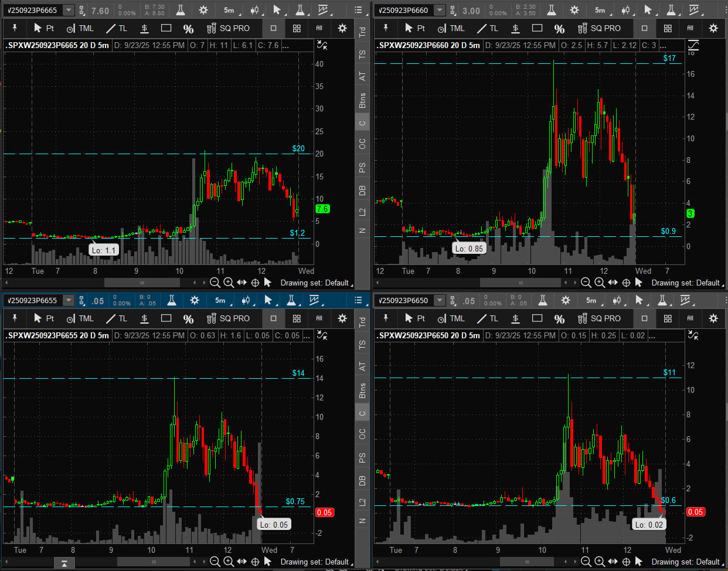Expand symbol dropdown arrow beside 250923P6665
Screen dimensions: 728x571
point(69,10)
